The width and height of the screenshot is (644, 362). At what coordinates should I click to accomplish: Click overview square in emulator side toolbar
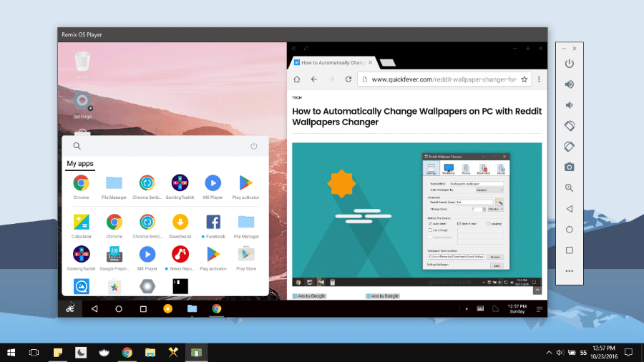point(570,250)
